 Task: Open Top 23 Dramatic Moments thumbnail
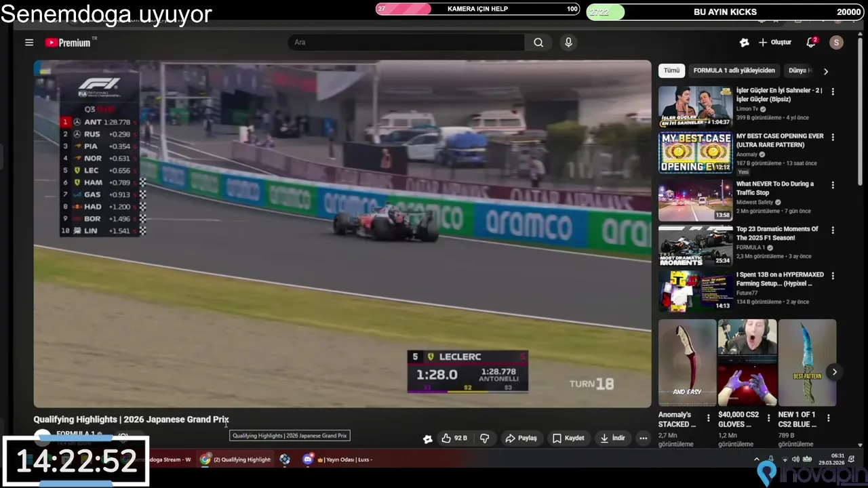click(695, 245)
